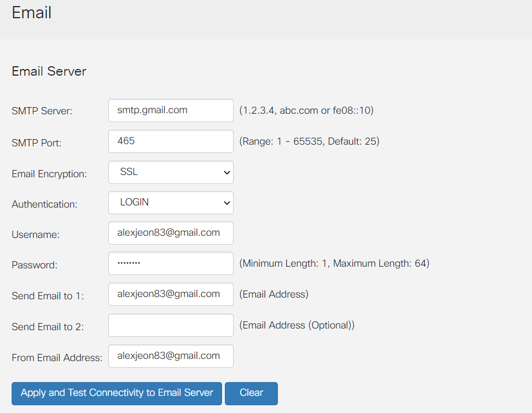
Task: Click the Email page title
Action: [x=31, y=13]
